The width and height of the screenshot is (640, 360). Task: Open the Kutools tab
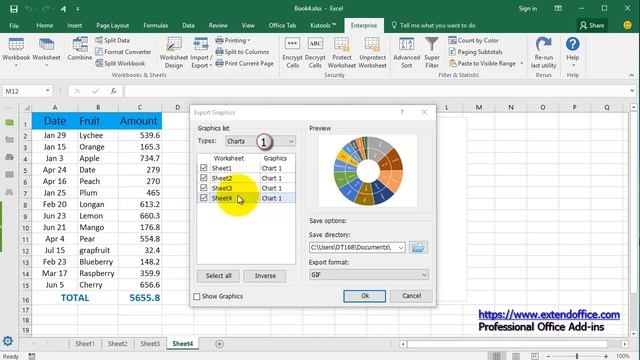click(322, 25)
